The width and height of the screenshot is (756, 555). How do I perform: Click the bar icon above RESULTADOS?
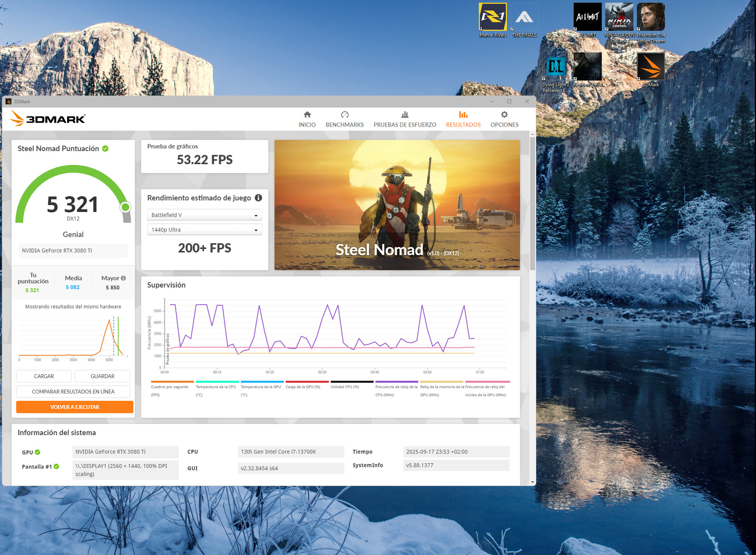coord(463,114)
